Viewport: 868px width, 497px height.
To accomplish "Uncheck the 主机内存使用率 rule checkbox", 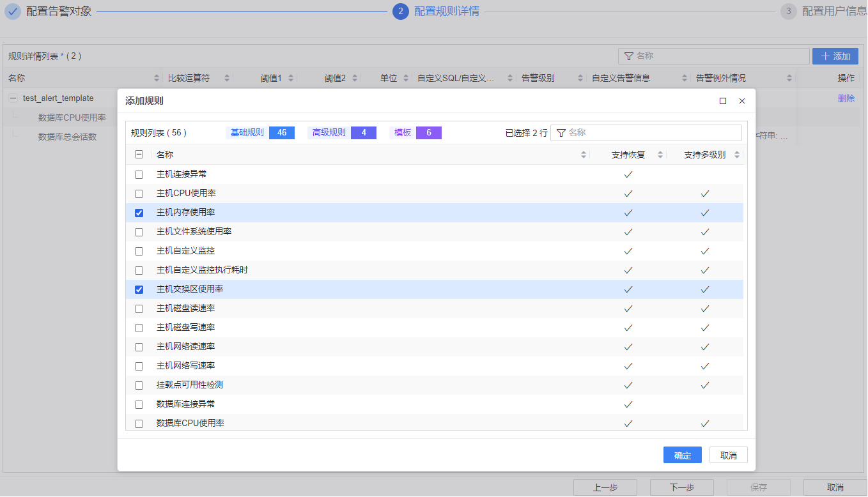I will coord(139,213).
